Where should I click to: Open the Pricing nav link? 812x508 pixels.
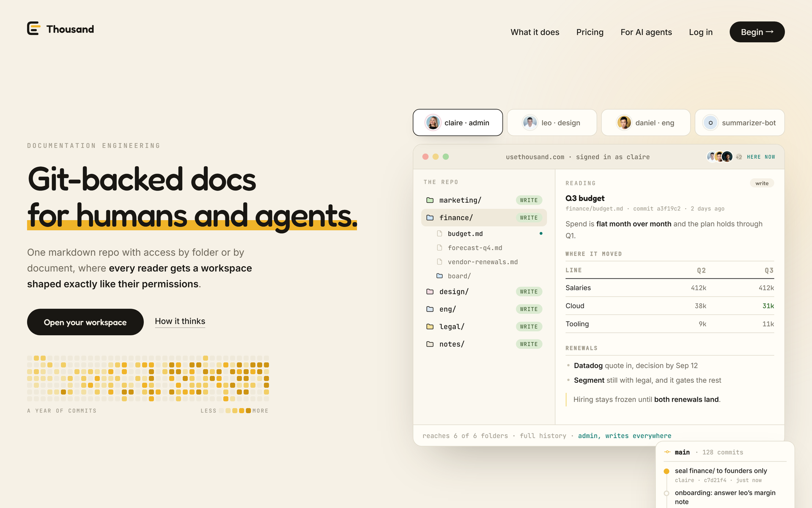click(x=590, y=32)
